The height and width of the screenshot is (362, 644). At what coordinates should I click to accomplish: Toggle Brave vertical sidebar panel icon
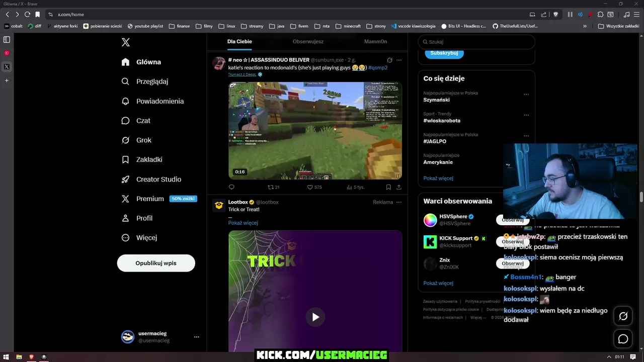point(7,39)
